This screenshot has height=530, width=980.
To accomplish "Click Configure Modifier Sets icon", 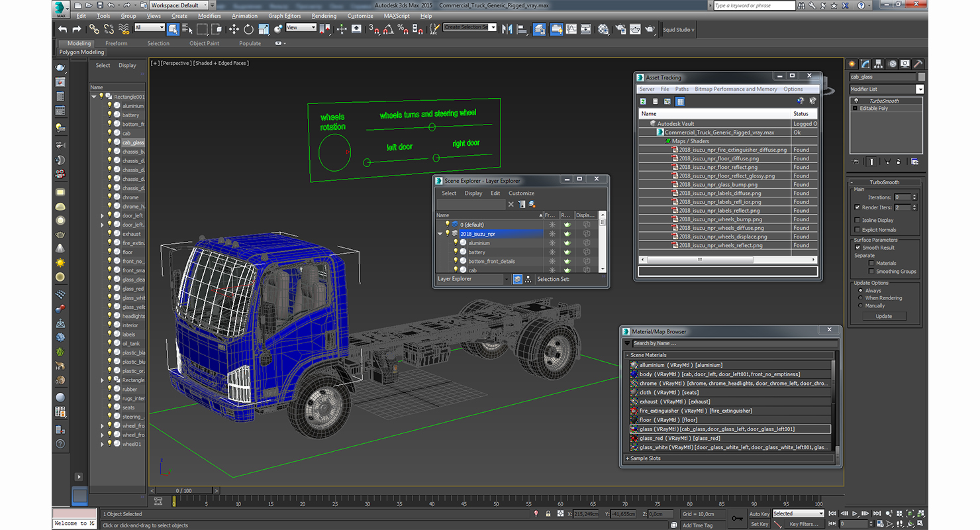I will click(x=914, y=161).
